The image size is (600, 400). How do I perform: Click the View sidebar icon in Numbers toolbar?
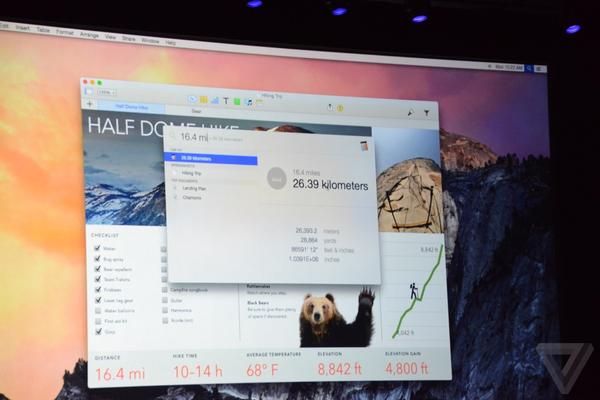(89, 91)
